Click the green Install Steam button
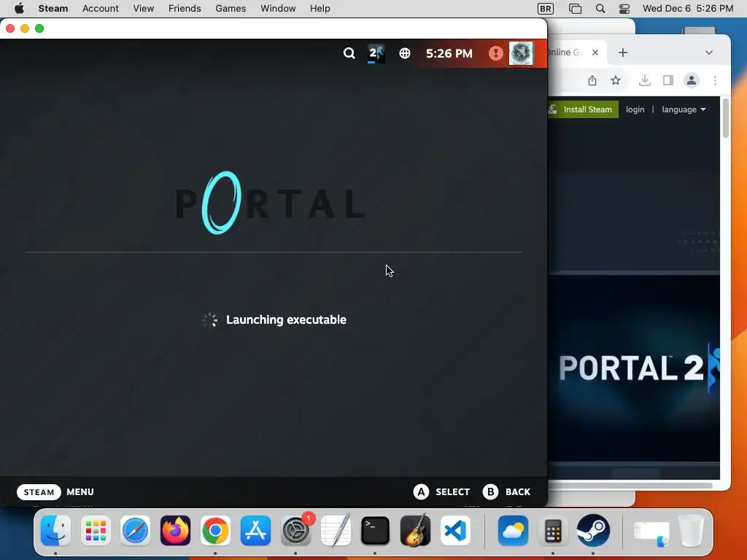Screen dimensions: 747x560 coord(583,109)
